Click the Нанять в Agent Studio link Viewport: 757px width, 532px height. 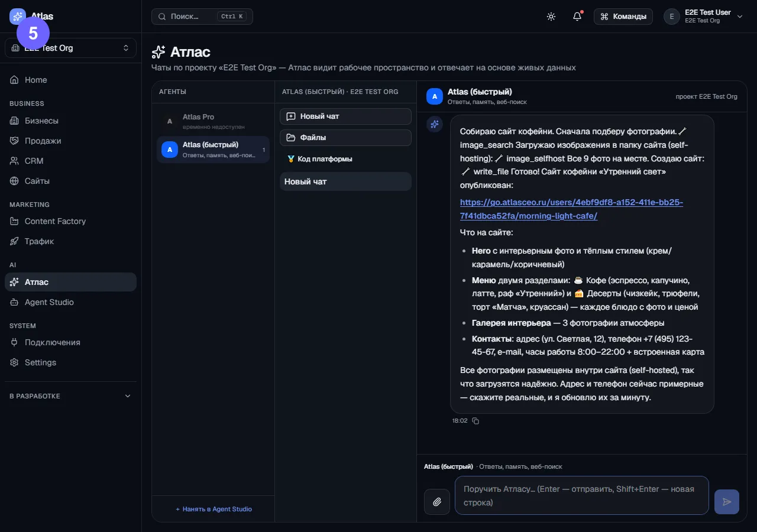point(213,509)
